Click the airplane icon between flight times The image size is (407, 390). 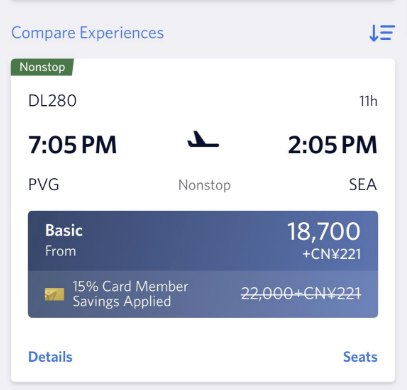point(203,139)
